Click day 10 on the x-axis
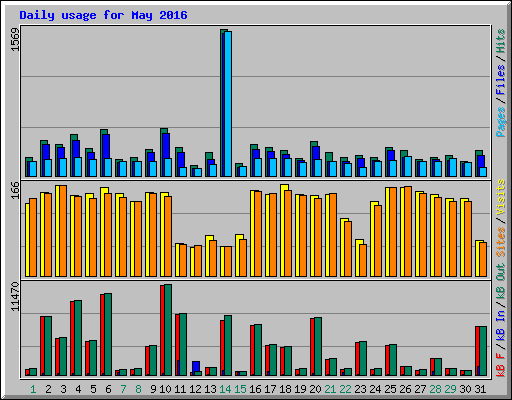This screenshot has height=400, width=512. point(165,389)
